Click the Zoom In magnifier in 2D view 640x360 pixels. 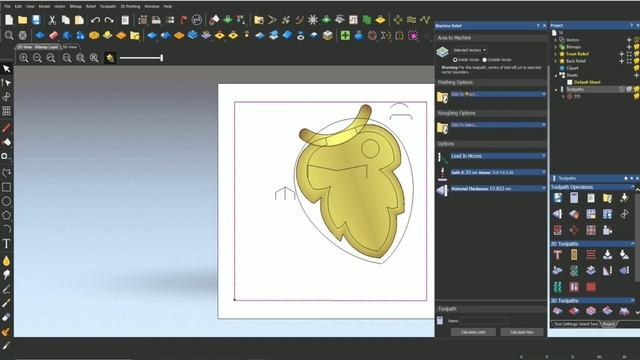pos(24,58)
